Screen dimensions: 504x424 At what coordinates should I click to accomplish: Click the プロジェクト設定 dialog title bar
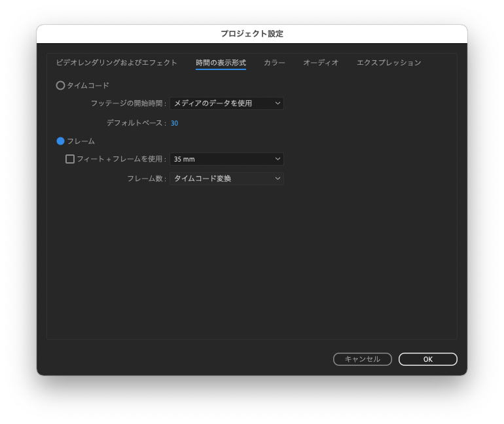(x=252, y=34)
